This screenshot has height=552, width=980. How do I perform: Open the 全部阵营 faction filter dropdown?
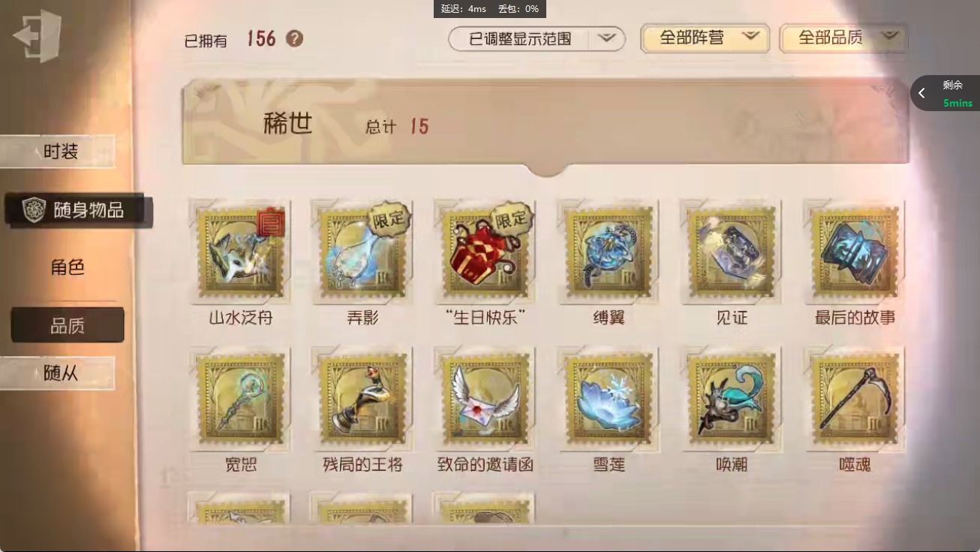tap(705, 38)
